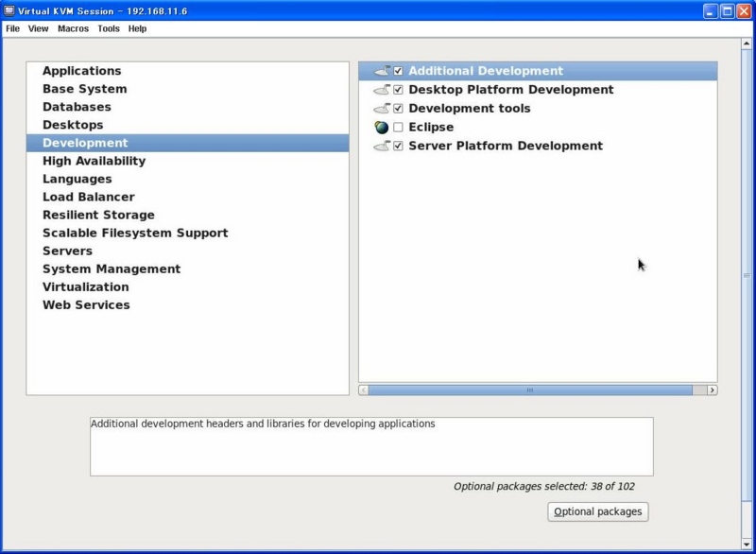Screen dimensions: 756x554
Task: Select the Desktop Platform Development label
Action: coord(511,90)
